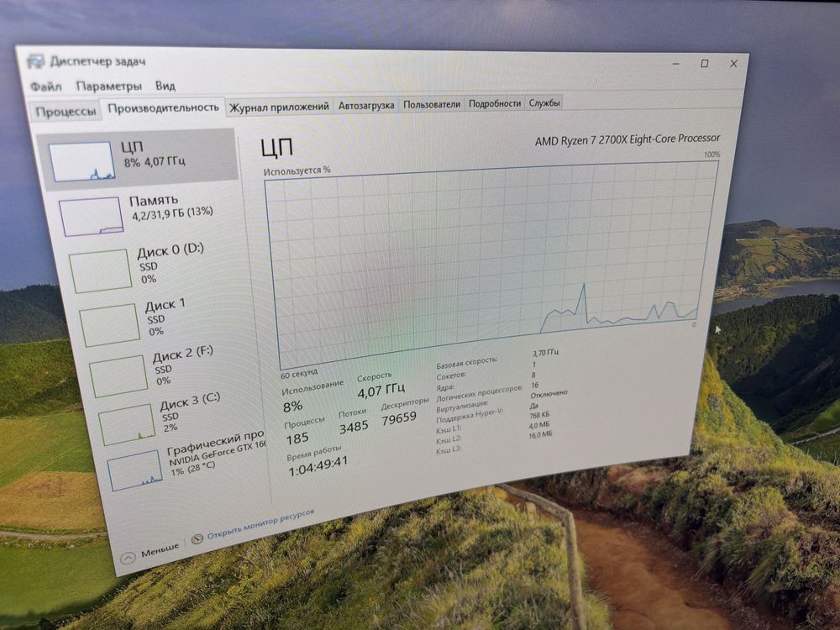Click the Процессы count 185

tap(297, 438)
